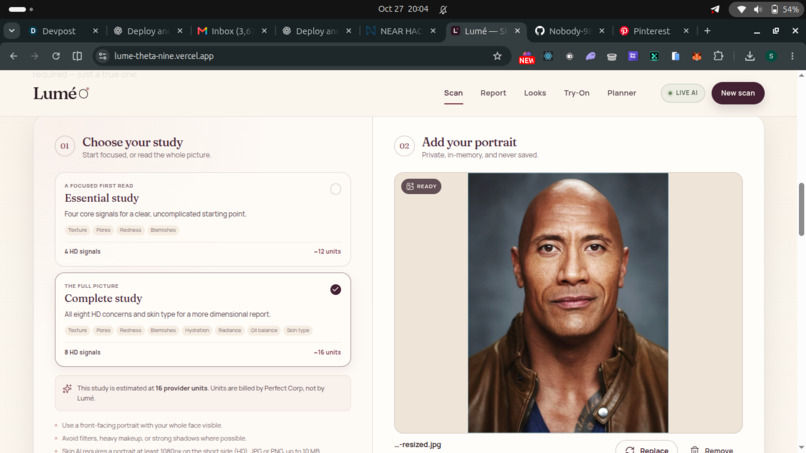Open the profile avatar S
806x453 pixels.
(771, 56)
